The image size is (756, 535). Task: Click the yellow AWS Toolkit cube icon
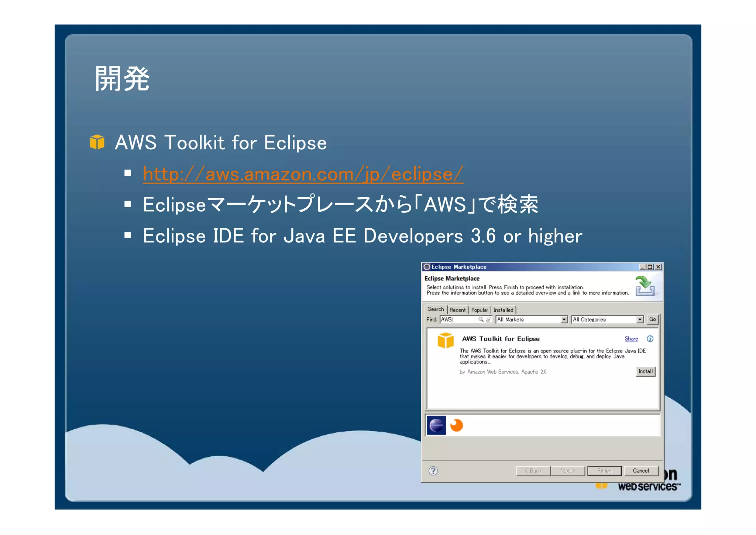pyautogui.click(x=446, y=340)
